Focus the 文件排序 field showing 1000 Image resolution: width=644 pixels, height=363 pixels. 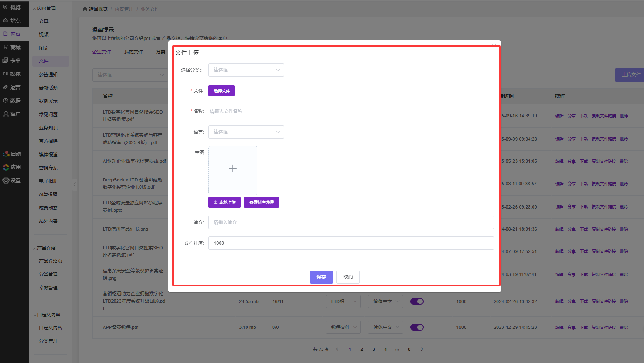(x=351, y=243)
